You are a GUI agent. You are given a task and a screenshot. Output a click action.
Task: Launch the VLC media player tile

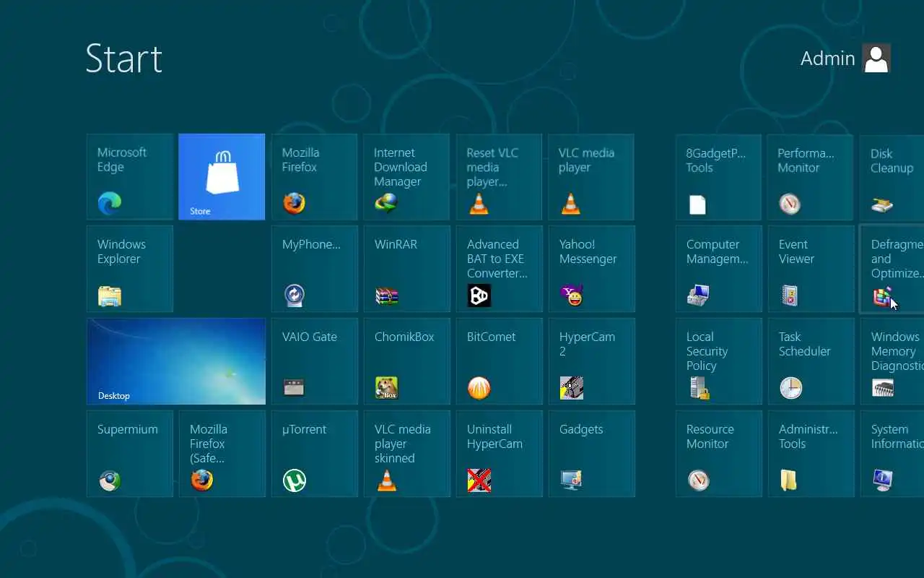click(x=591, y=177)
